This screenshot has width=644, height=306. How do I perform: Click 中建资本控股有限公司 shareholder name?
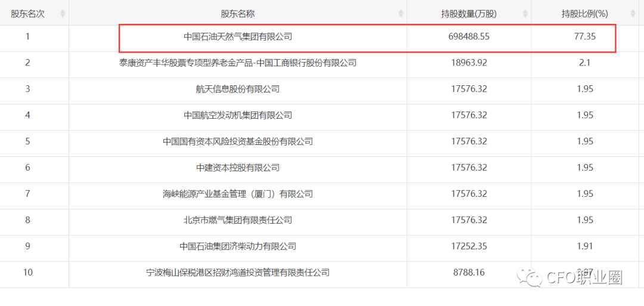click(x=237, y=168)
